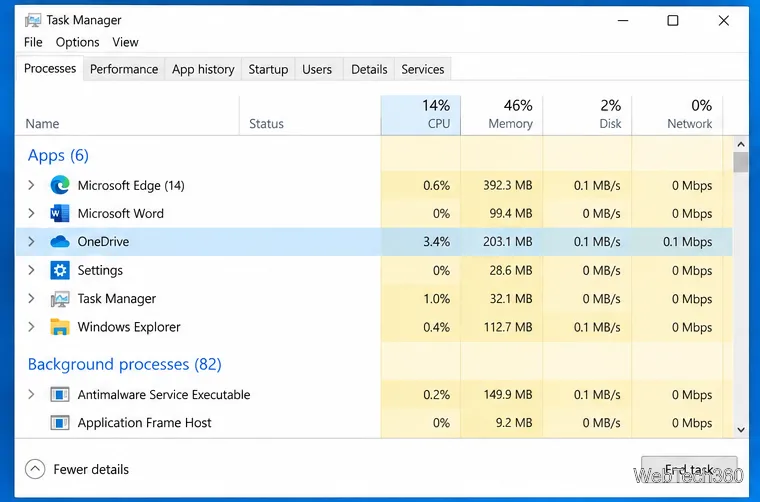The height and width of the screenshot is (502, 760).
Task: Click Windows Explorer's 112.7 MB memory value
Action: pyautogui.click(x=508, y=328)
